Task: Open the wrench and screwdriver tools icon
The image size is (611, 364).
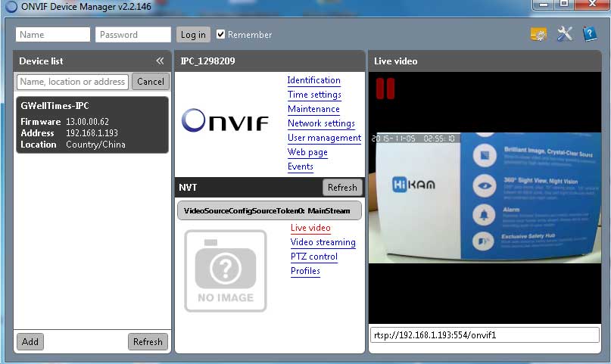Action: tap(565, 34)
